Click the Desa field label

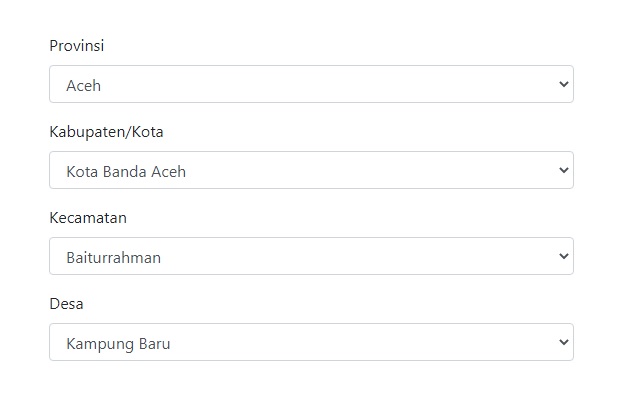click(x=66, y=304)
